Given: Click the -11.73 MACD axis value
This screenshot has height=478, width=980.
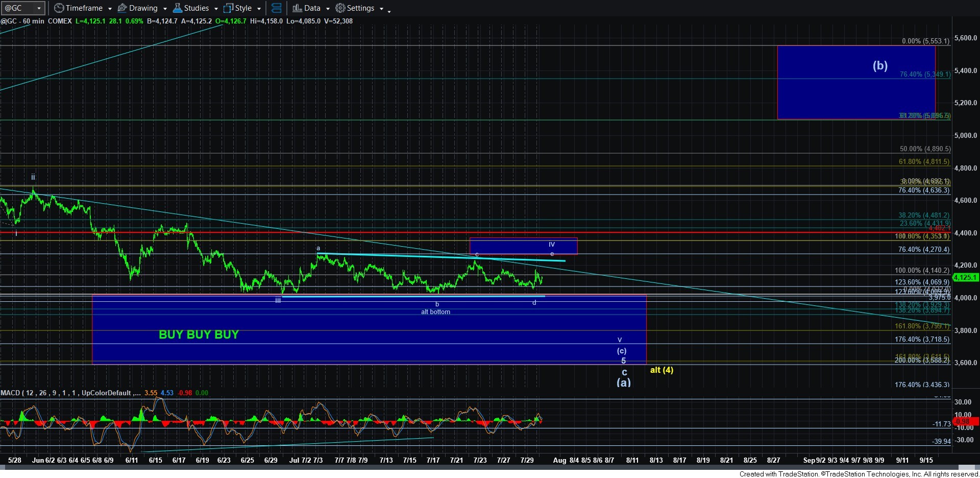Looking at the screenshot, I should (941, 424).
